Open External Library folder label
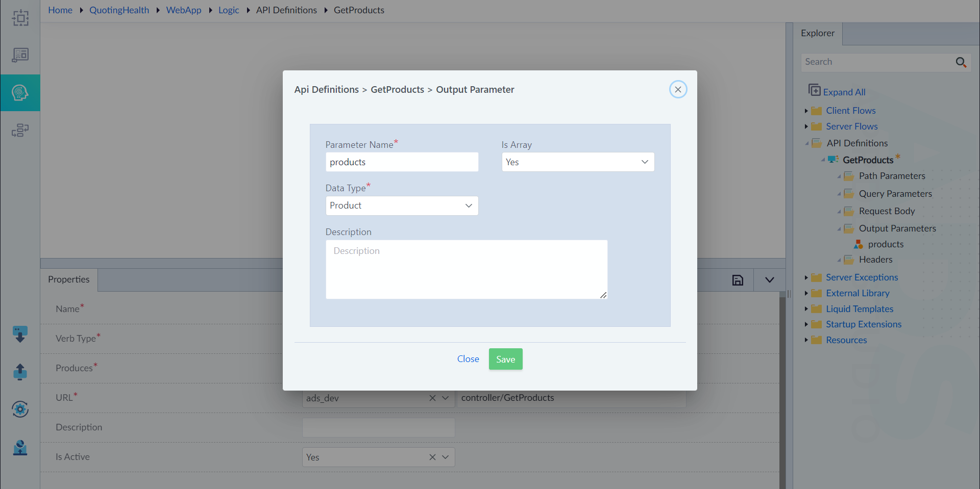 [x=857, y=293]
